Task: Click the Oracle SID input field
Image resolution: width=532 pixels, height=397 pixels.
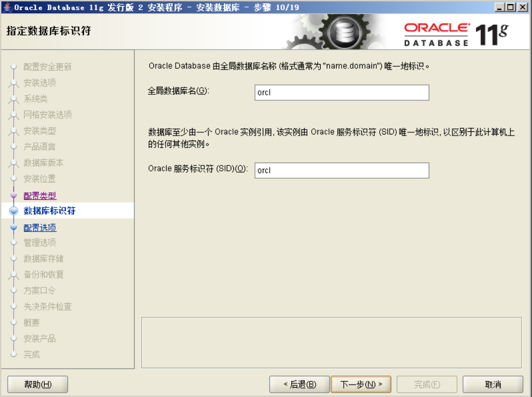Action: [342, 170]
